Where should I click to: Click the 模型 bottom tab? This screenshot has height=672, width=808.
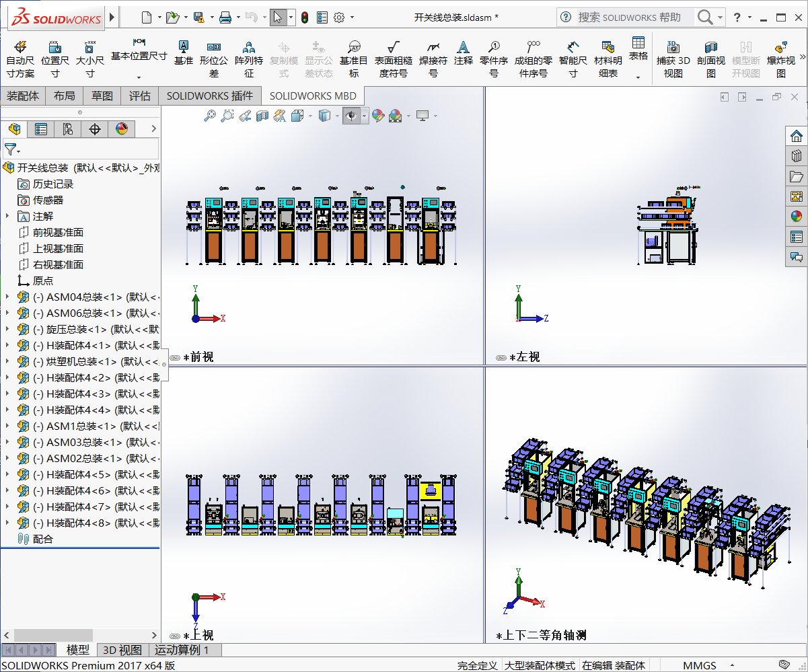click(78, 650)
